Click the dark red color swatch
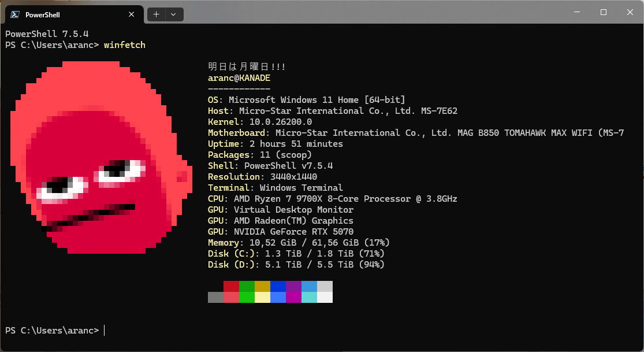 click(x=231, y=286)
